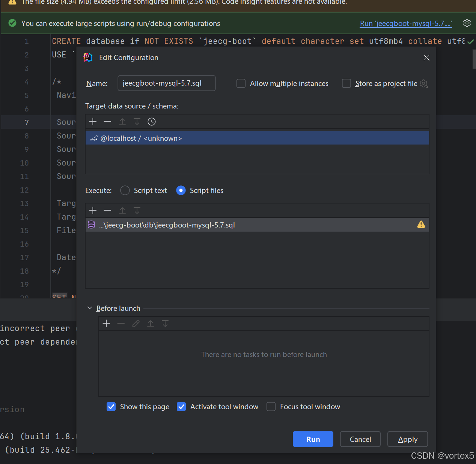
Task: Add a target data source with plus icon
Action: click(x=93, y=122)
